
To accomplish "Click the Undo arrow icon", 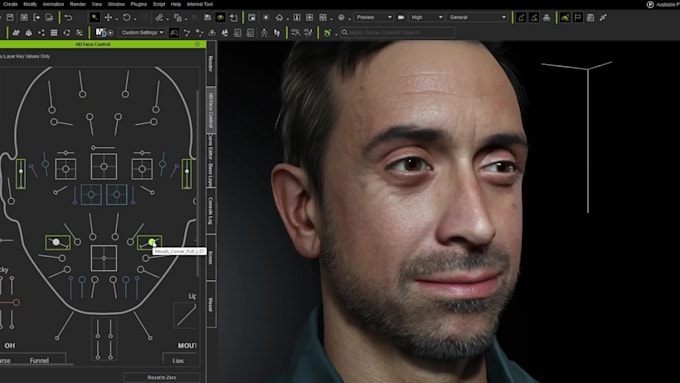I will (x=68, y=17).
